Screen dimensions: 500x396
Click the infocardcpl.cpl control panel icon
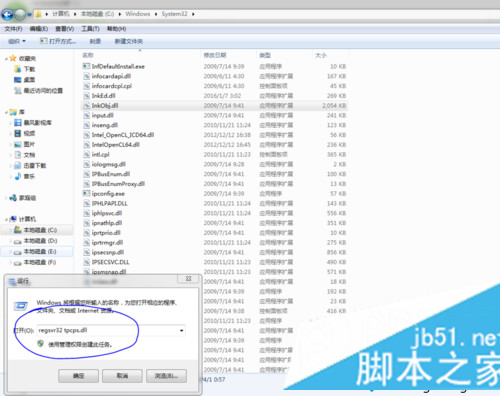[x=86, y=86]
